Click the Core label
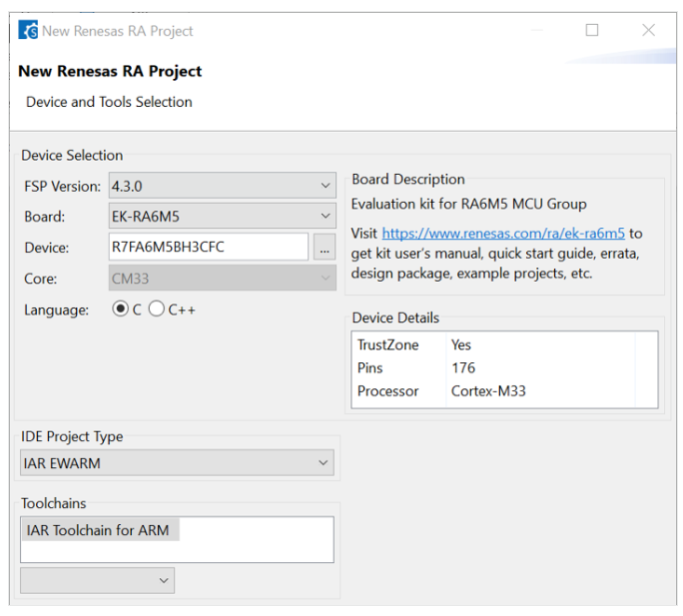Screen dimensions: 683x616 (x=41, y=279)
